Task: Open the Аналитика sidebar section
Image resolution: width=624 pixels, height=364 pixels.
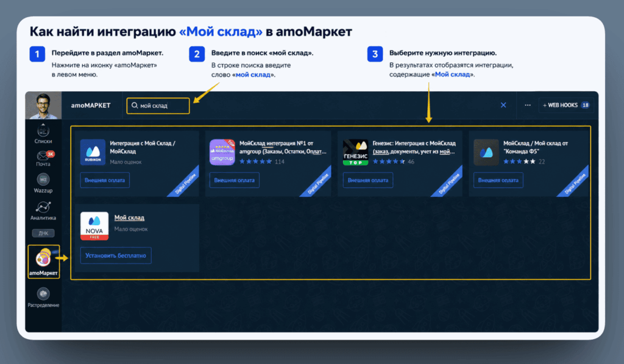Action: tap(43, 211)
